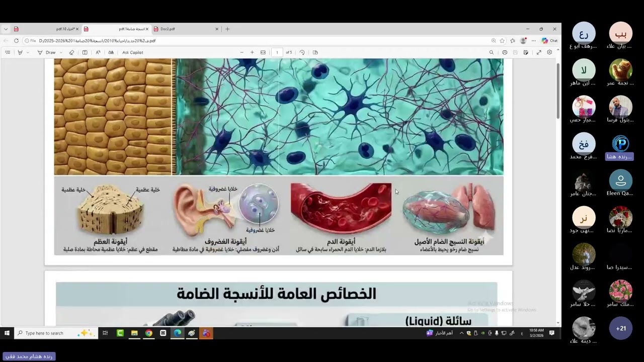
Task: Add this page to favorites star
Action: coord(502,41)
